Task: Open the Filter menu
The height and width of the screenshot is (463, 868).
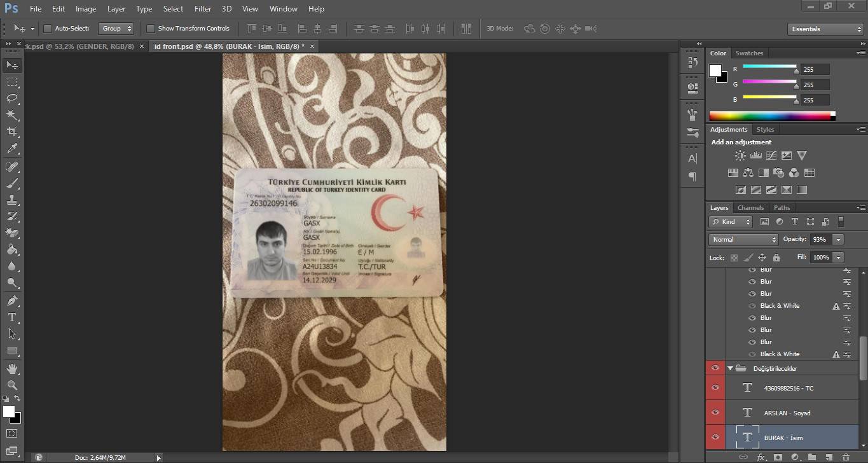Action: point(203,9)
